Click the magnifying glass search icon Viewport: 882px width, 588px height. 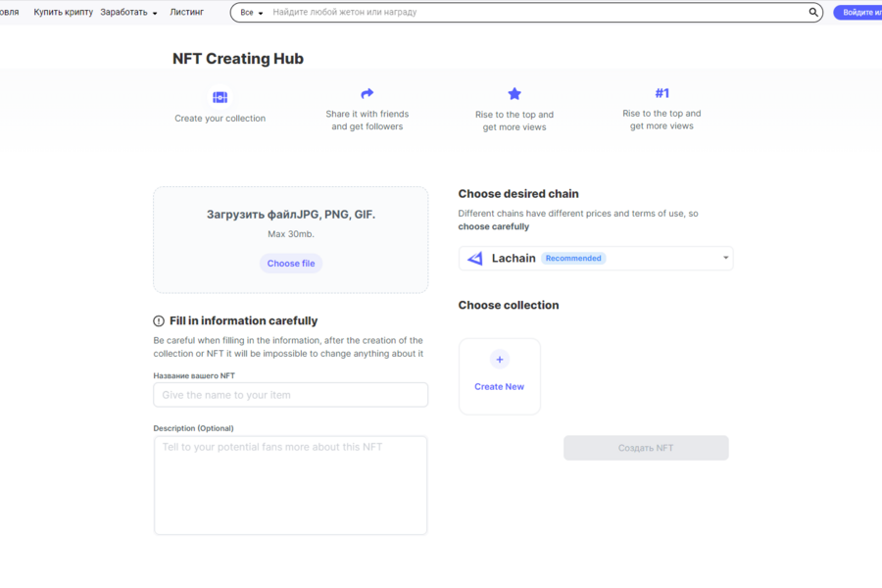click(x=813, y=13)
